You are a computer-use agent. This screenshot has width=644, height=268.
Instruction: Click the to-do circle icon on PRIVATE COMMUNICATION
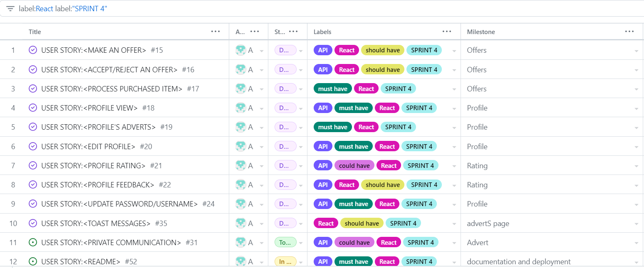tap(33, 242)
